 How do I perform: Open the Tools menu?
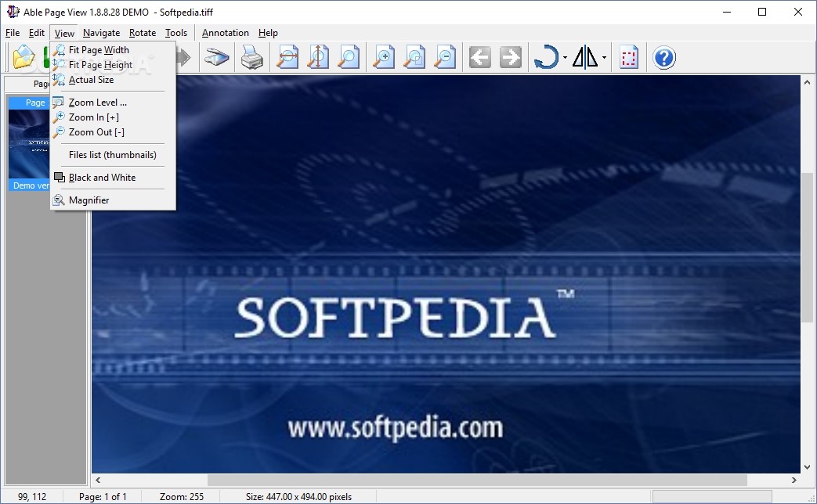(176, 33)
